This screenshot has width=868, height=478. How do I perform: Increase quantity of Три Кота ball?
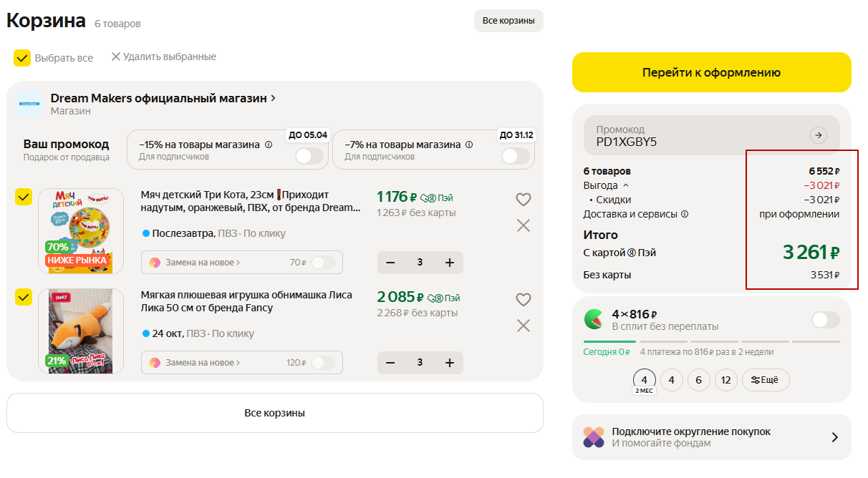450,263
